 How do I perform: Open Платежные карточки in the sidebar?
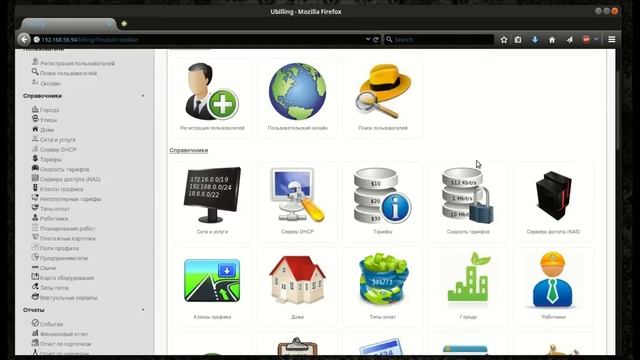[67, 239]
